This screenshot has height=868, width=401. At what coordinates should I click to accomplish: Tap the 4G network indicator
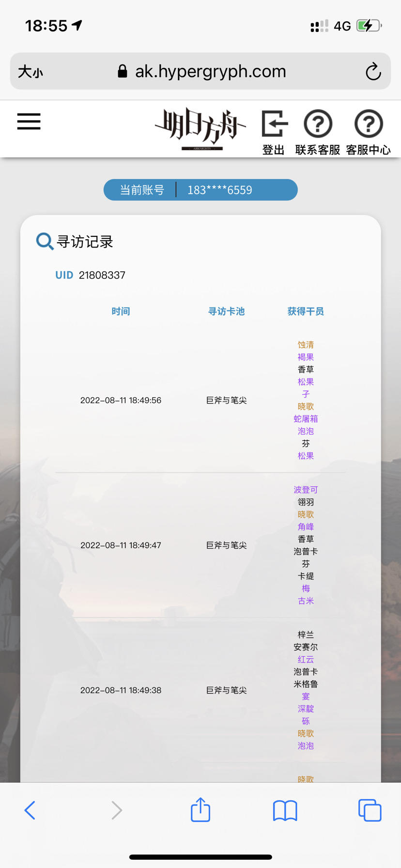point(342,26)
